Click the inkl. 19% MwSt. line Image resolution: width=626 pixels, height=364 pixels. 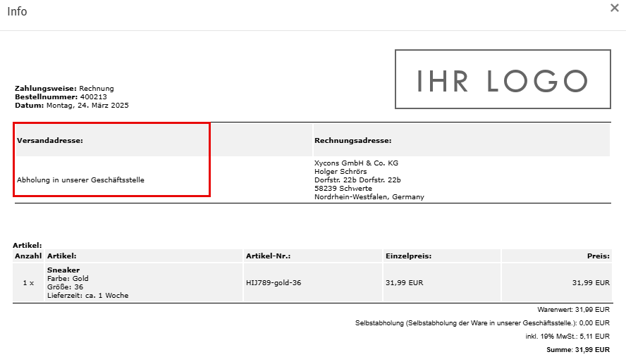tap(567, 337)
